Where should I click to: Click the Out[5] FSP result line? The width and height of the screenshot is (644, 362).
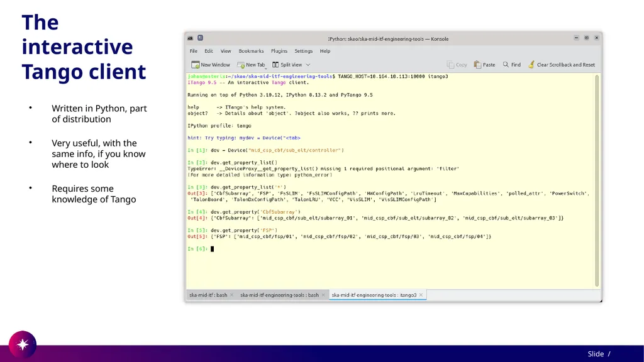(x=339, y=236)
